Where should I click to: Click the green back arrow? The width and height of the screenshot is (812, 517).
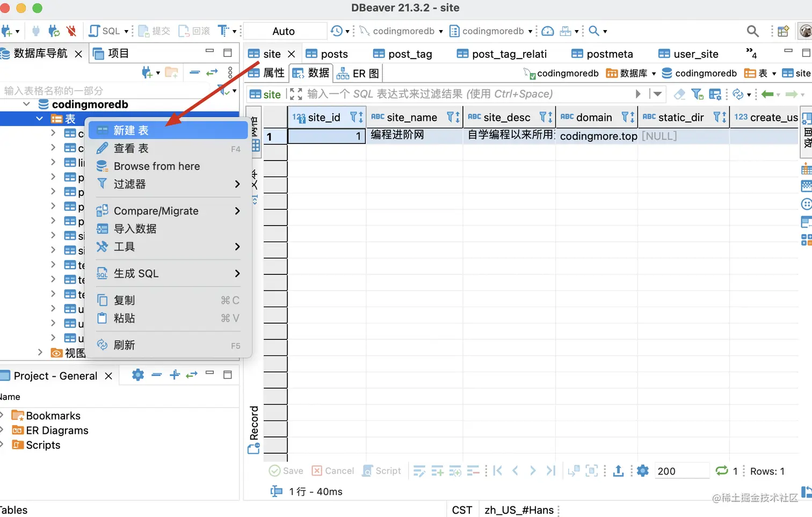point(767,94)
